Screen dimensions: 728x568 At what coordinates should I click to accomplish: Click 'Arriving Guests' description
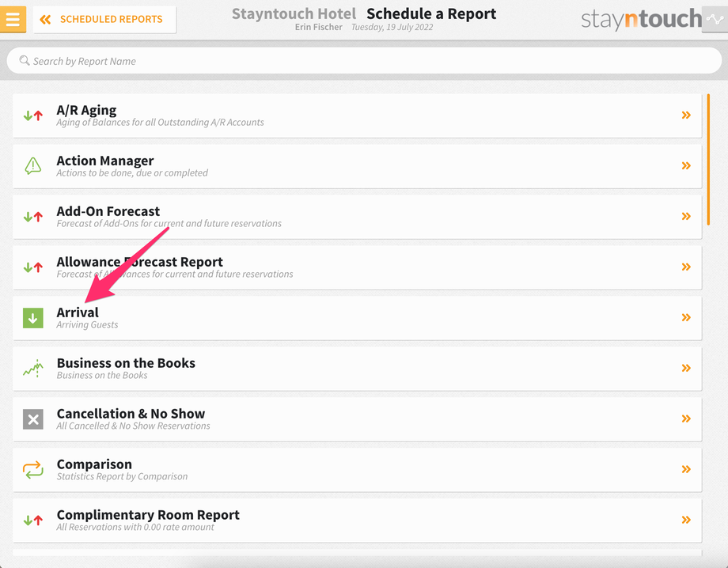tap(87, 325)
